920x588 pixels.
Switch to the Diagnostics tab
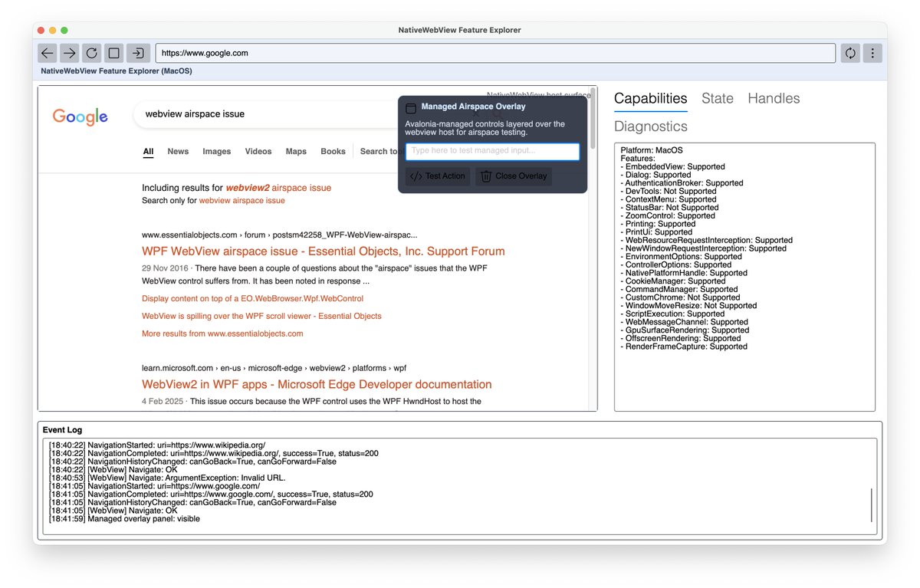[651, 126]
